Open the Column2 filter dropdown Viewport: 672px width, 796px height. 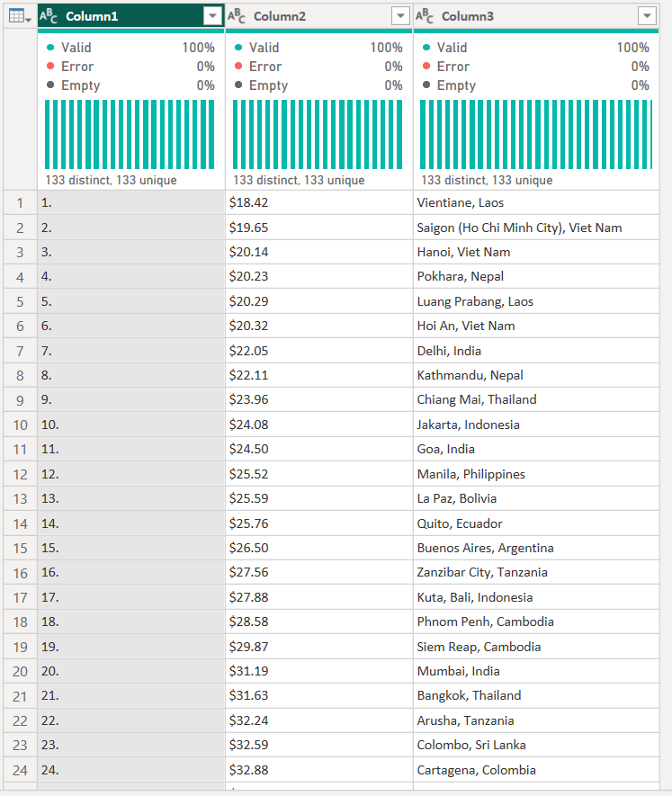(x=400, y=16)
